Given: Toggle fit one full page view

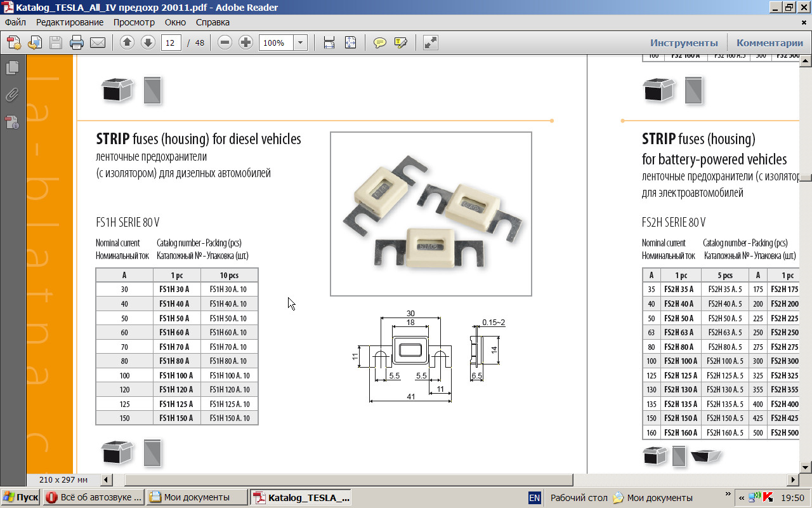Looking at the screenshot, I should (350, 43).
